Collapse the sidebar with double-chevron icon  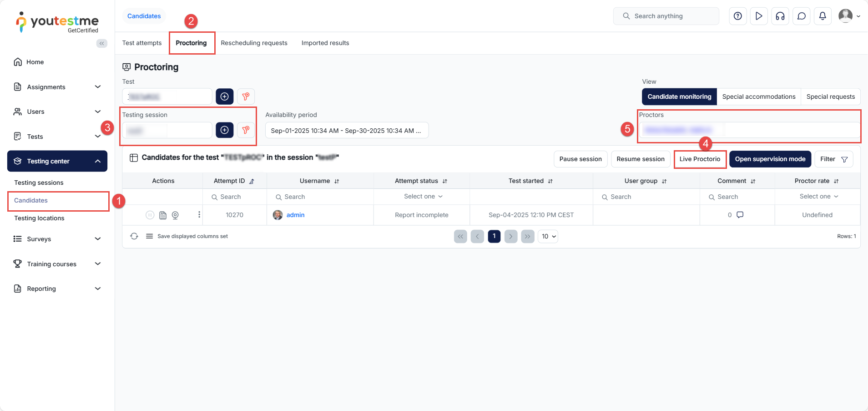(x=102, y=43)
